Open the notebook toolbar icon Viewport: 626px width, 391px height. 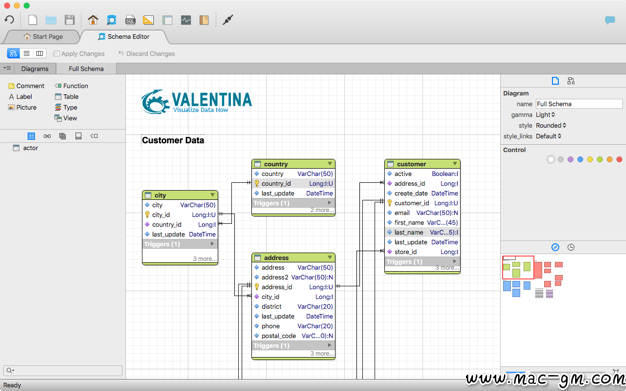[x=204, y=20]
